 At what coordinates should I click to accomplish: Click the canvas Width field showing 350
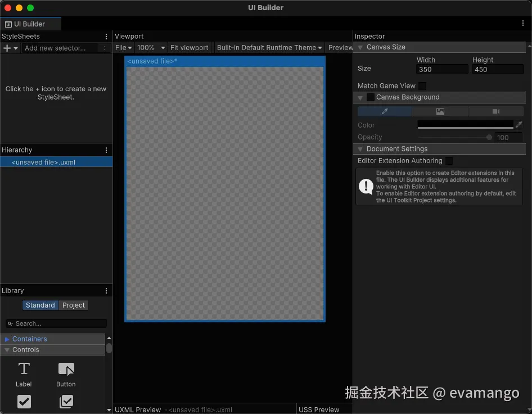[x=442, y=69]
